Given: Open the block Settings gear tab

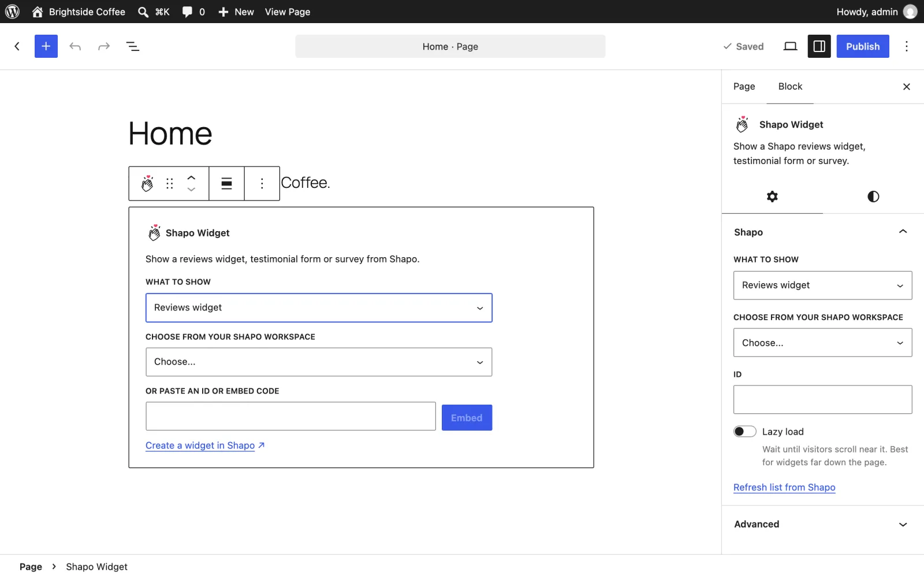Looking at the screenshot, I should [x=772, y=197].
